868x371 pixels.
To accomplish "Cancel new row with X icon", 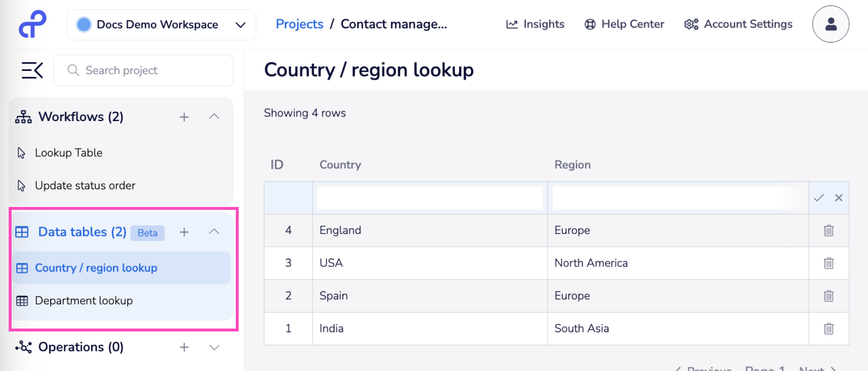I will pyautogui.click(x=839, y=198).
